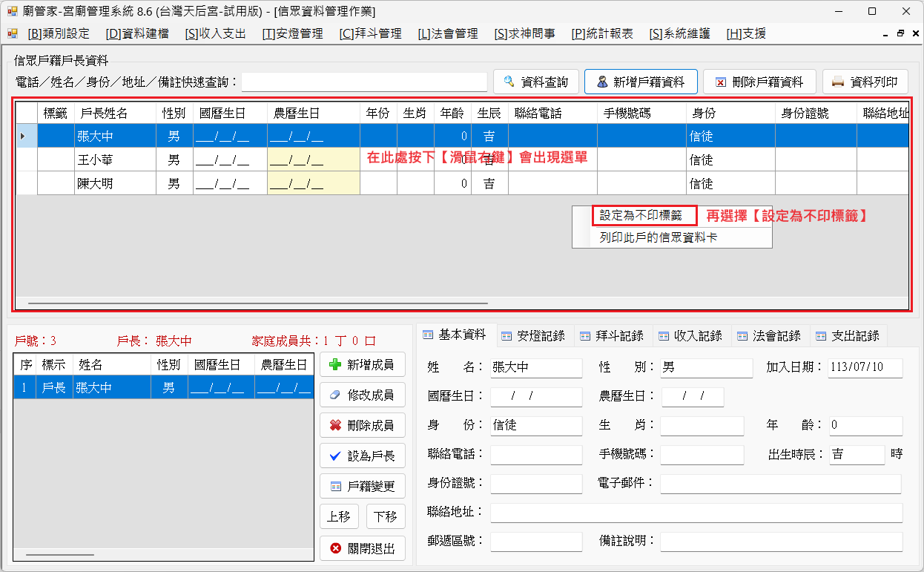Open the [S]收入支出 menu
924x572 pixels.
(215, 33)
